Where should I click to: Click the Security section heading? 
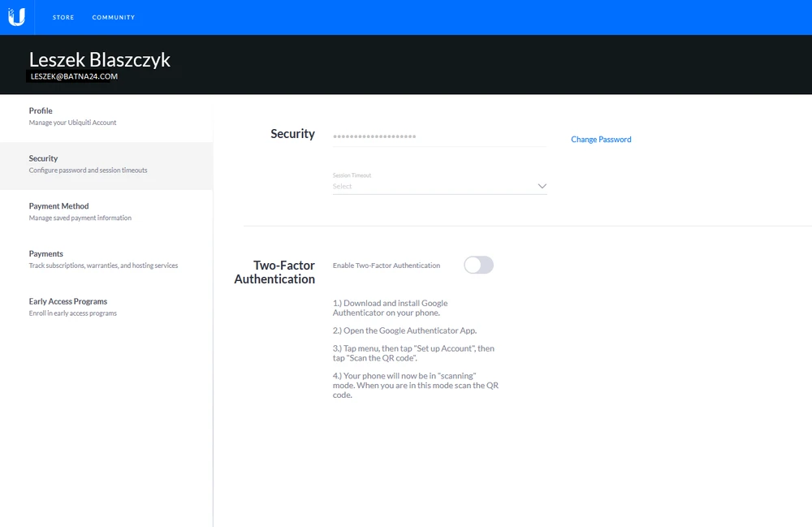(x=292, y=134)
